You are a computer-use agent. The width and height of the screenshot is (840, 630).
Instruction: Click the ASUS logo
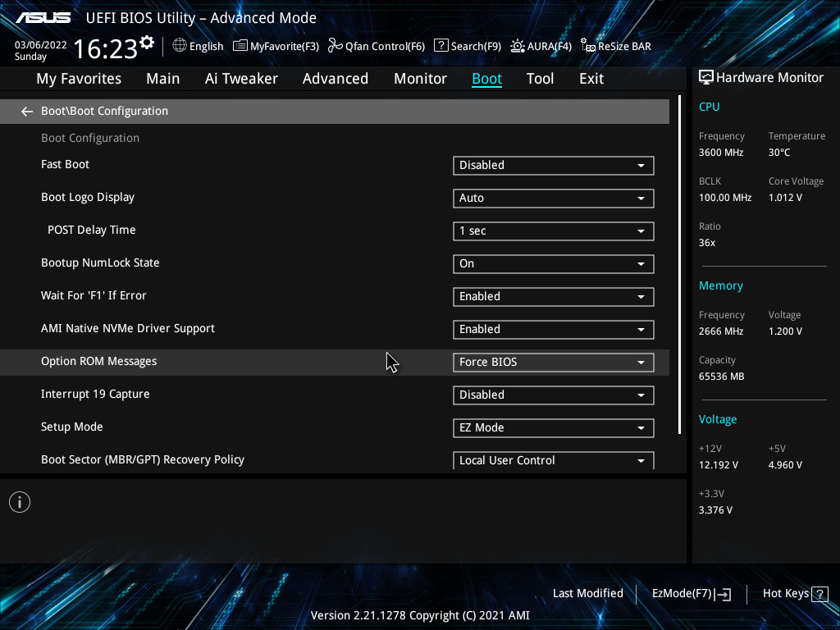pyautogui.click(x=43, y=18)
